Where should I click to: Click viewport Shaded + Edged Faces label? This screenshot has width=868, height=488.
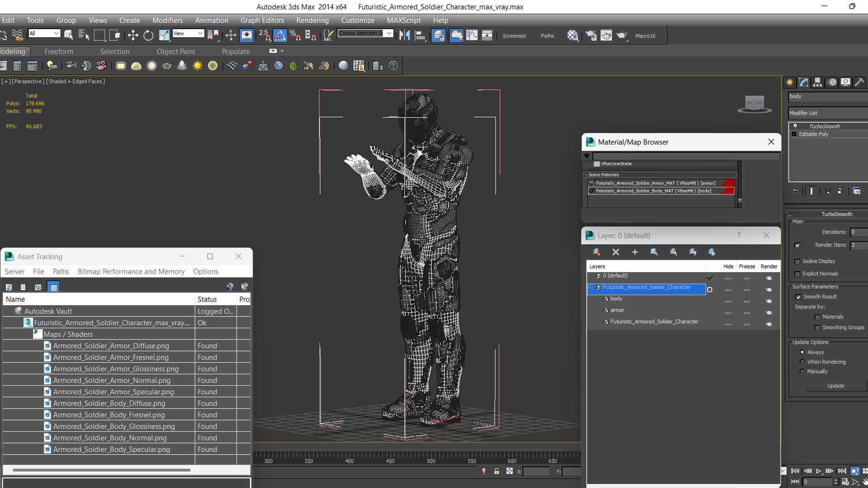[75, 81]
